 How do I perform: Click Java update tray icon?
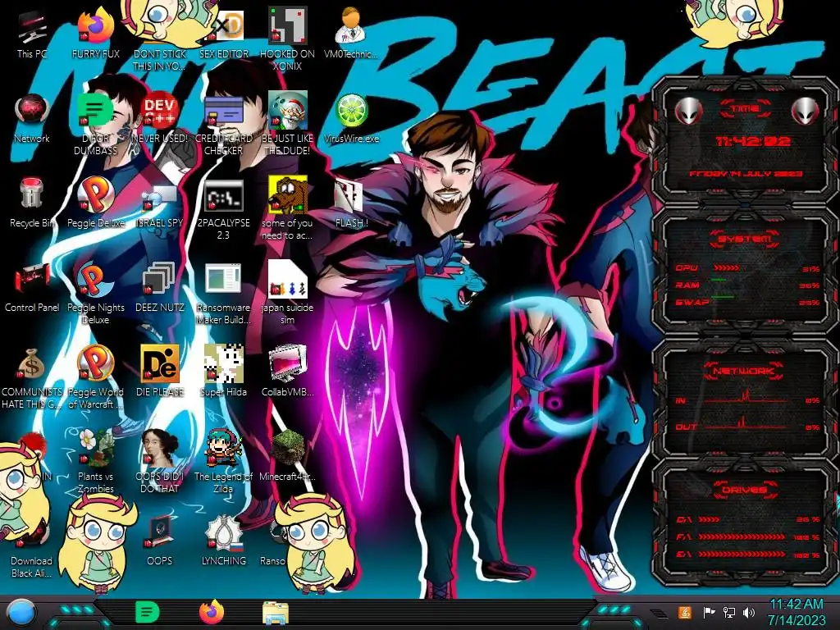coord(685,612)
